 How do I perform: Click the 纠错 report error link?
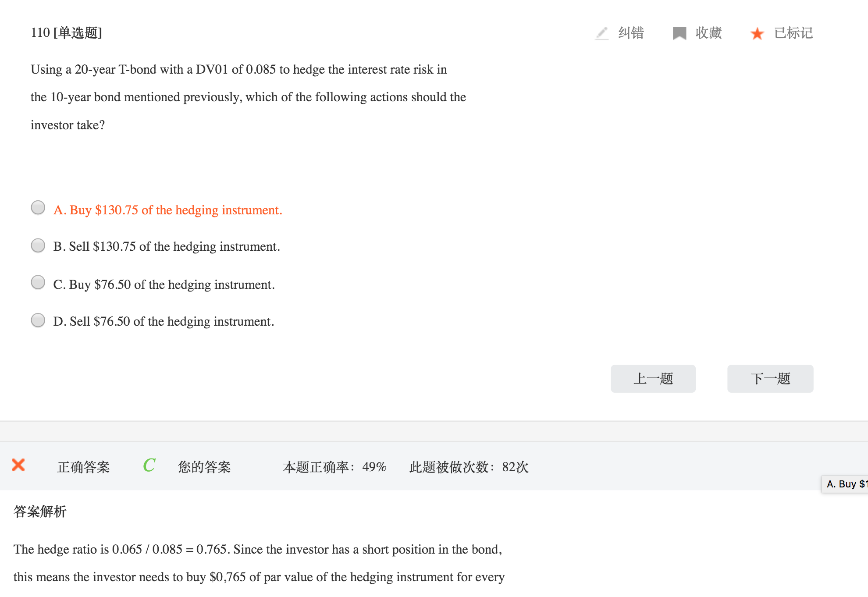pos(631,33)
